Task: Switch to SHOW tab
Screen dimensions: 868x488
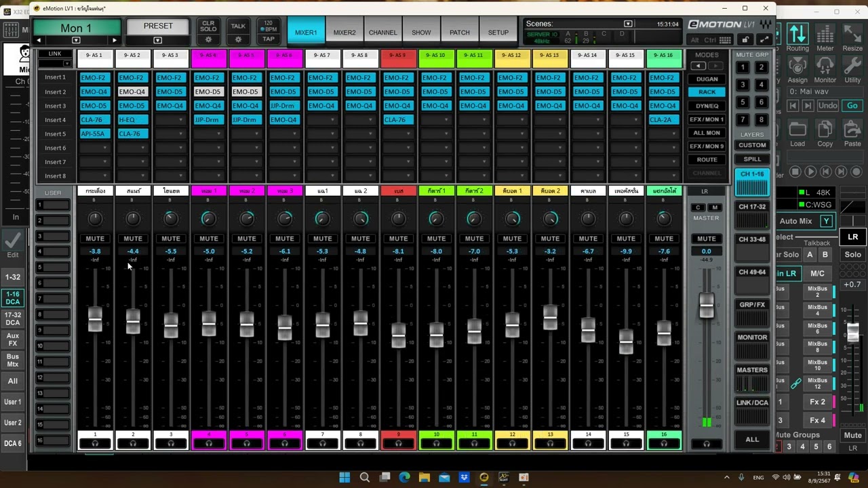Action: tap(421, 32)
